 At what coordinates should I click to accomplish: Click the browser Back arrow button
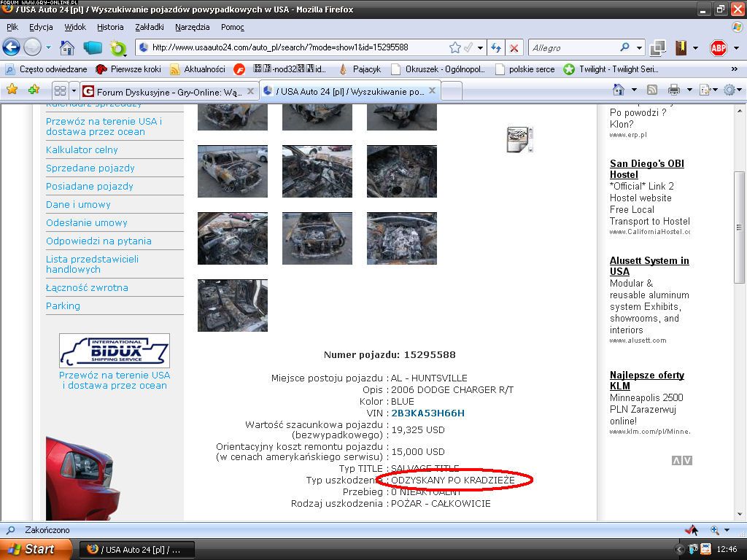click(x=12, y=48)
